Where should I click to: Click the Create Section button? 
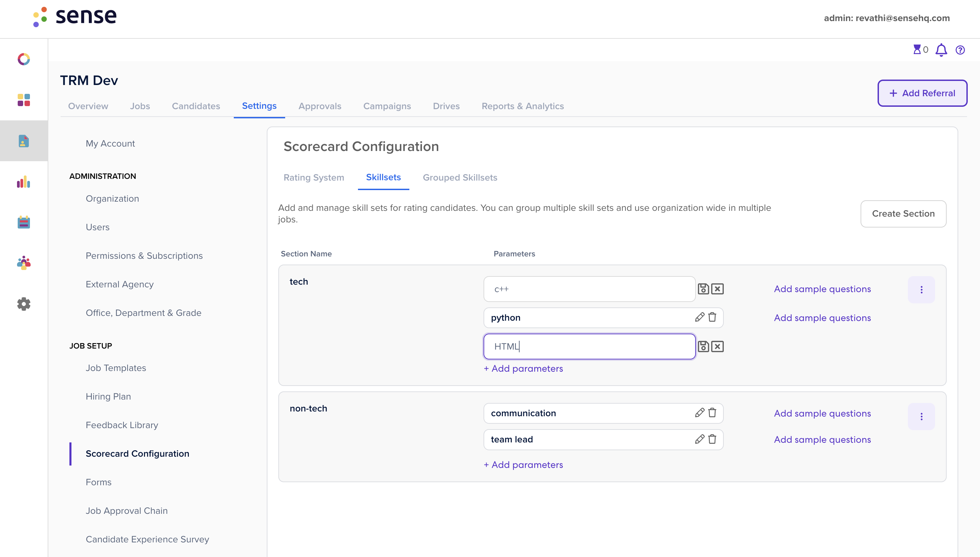(x=903, y=214)
